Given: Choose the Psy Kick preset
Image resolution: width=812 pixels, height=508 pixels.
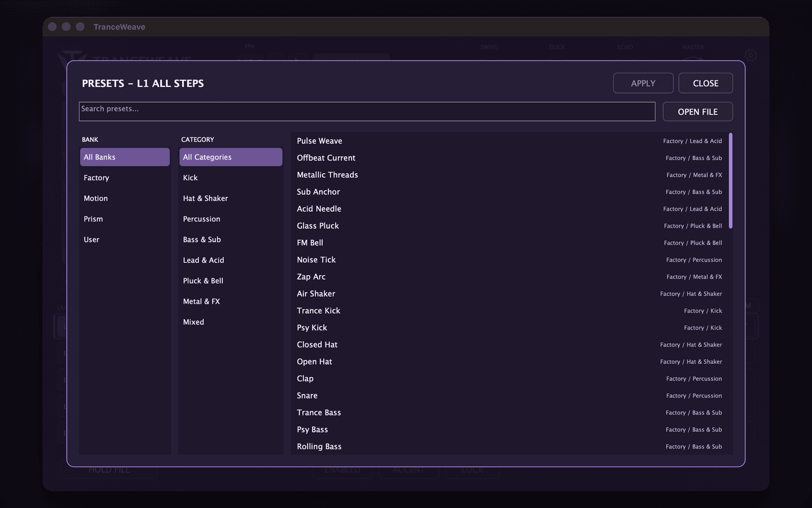Looking at the screenshot, I should pyautogui.click(x=510, y=328).
